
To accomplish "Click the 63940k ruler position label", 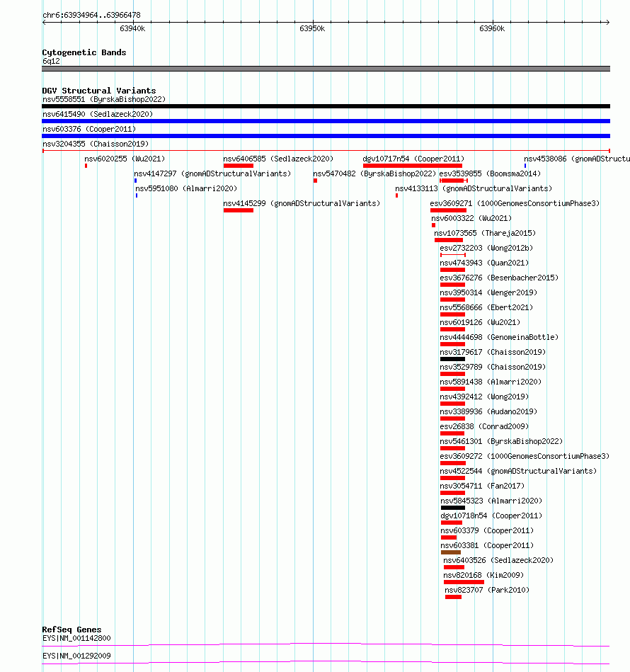I will (x=133, y=29).
